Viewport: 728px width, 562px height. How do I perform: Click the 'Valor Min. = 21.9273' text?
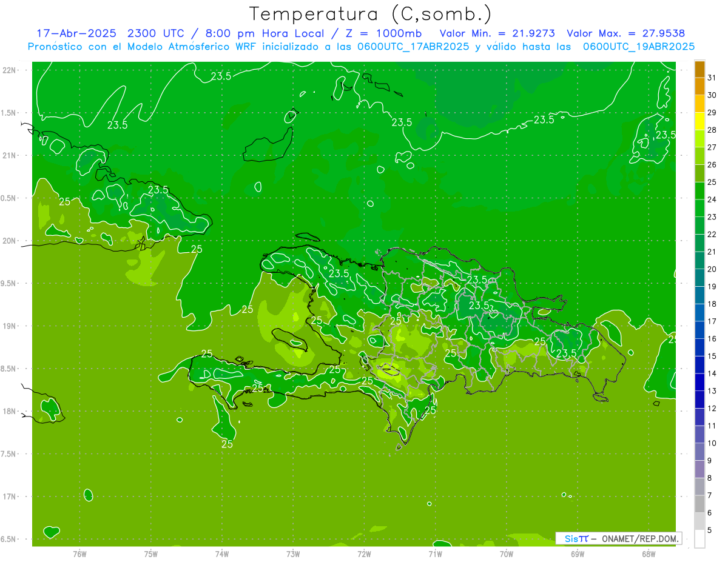497,33
